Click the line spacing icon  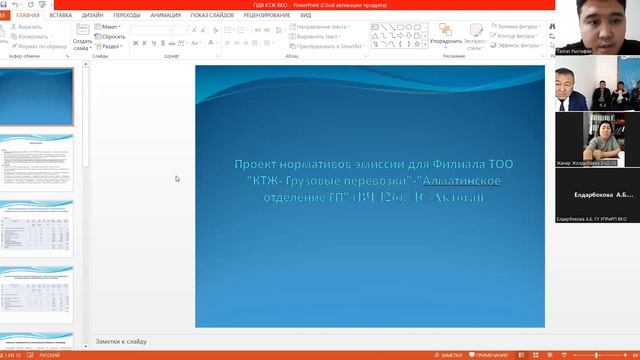point(279,30)
